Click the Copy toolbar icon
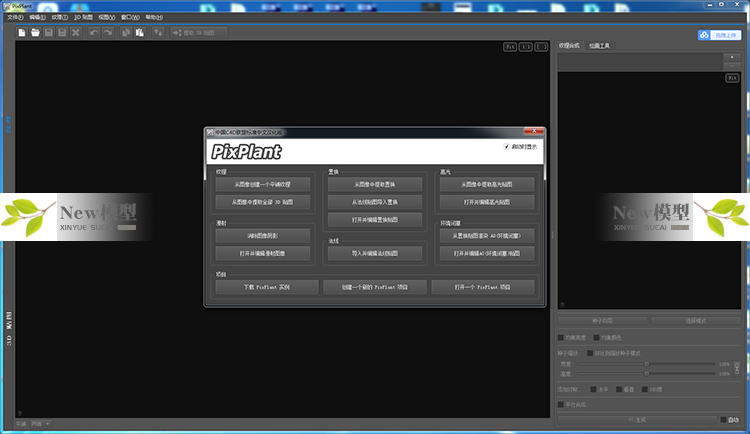 (126, 33)
